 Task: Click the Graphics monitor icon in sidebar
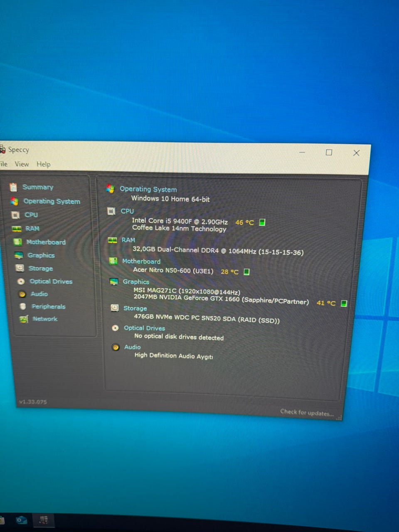(x=19, y=255)
